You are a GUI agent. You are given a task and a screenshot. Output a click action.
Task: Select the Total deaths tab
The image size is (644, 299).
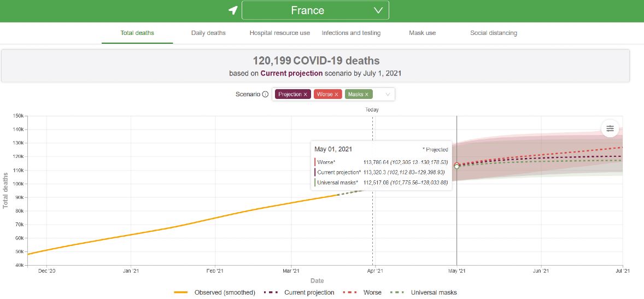[x=137, y=33]
